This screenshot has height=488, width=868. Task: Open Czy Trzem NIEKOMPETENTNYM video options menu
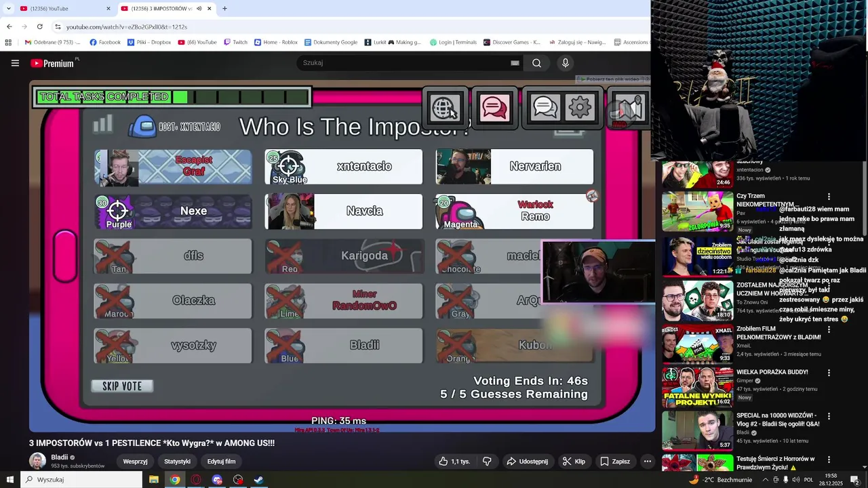(829, 197)
